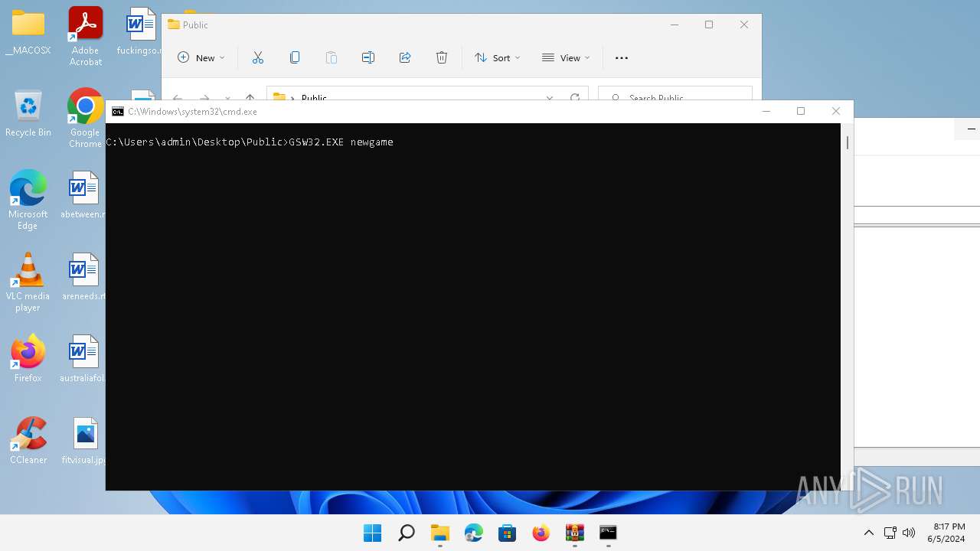The height and width of the screenshot is (551, 980).
Task: Click the GSW32.EXE newgame command line text
Action: 341,142
